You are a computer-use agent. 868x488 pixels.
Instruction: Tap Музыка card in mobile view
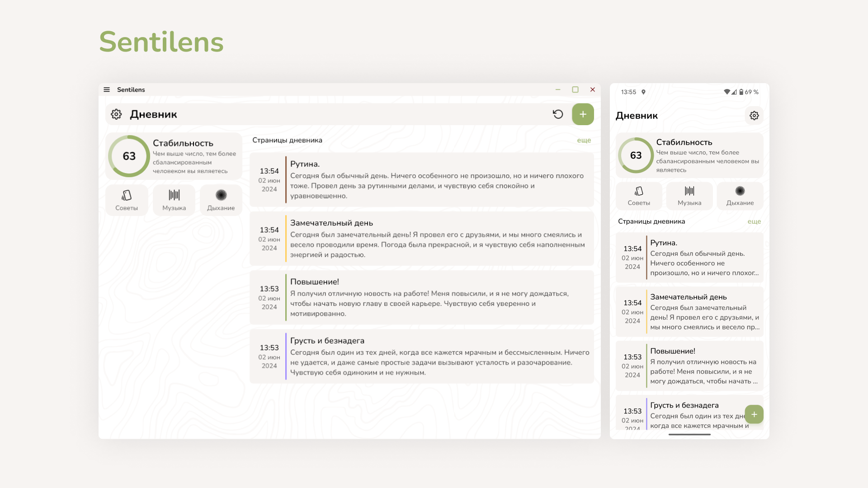point(689,196)
